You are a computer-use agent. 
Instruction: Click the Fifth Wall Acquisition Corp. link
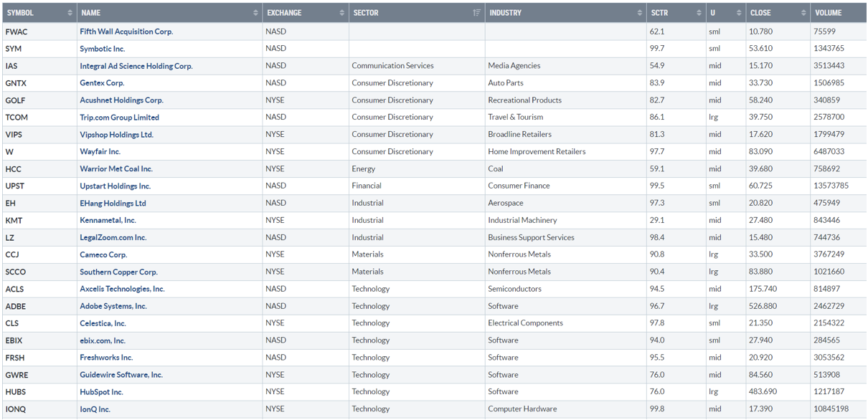(126, 32)
